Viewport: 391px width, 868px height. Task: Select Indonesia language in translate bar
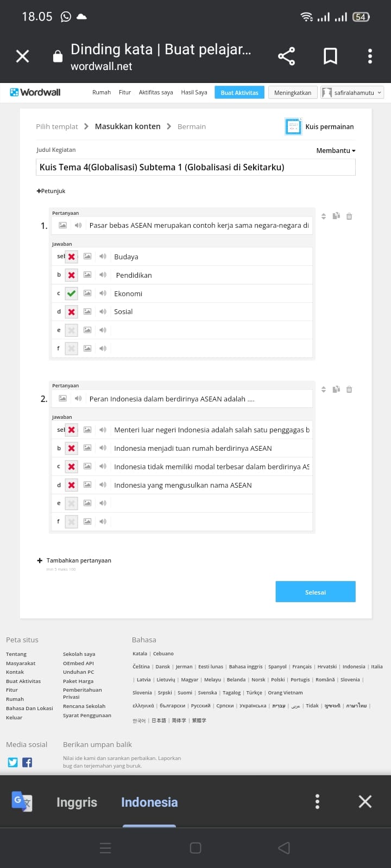click(x=149, y=802)
